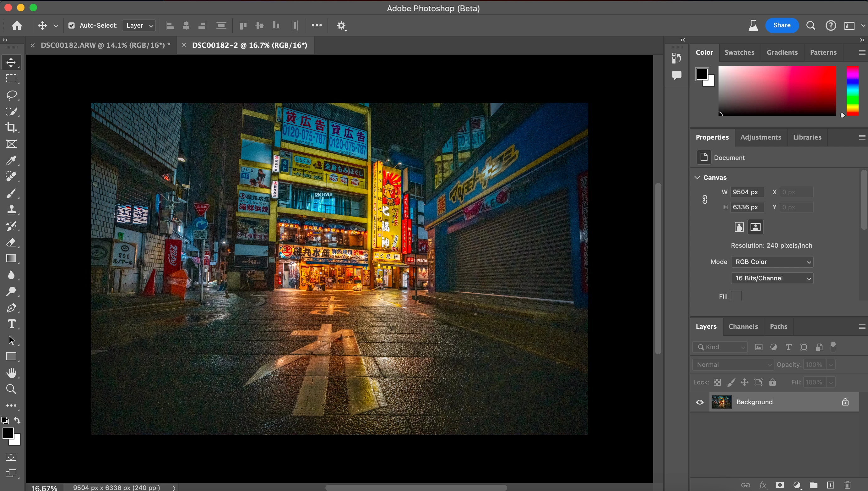
Task: Hide the Background layer visibility eye
Action: click(x=700, y=402)
